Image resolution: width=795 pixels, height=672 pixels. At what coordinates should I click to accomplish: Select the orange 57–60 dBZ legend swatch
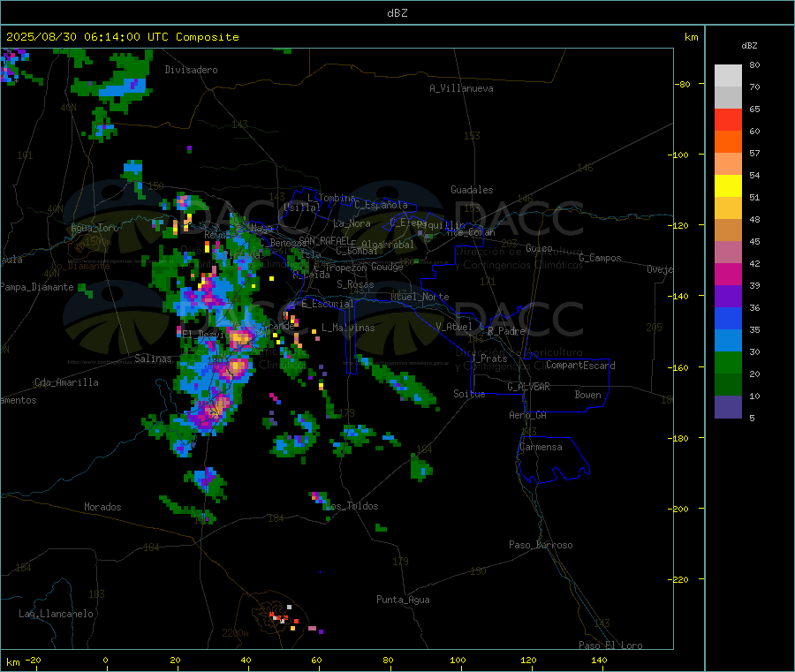coord(728,142)
